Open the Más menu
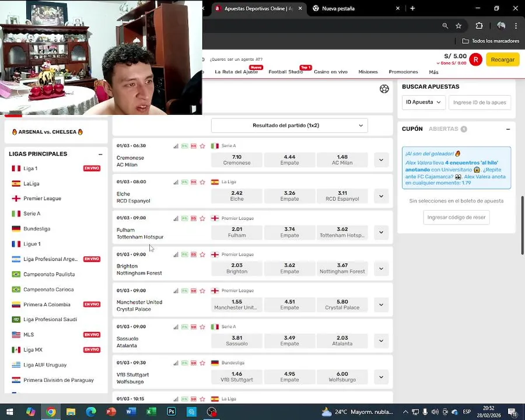This screenshot has width=525, height=420. (x=433, y=72)
